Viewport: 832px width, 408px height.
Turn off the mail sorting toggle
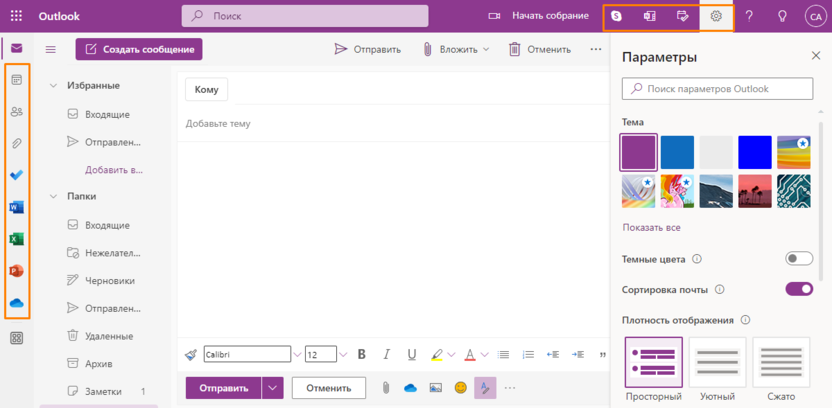(799, 290)
